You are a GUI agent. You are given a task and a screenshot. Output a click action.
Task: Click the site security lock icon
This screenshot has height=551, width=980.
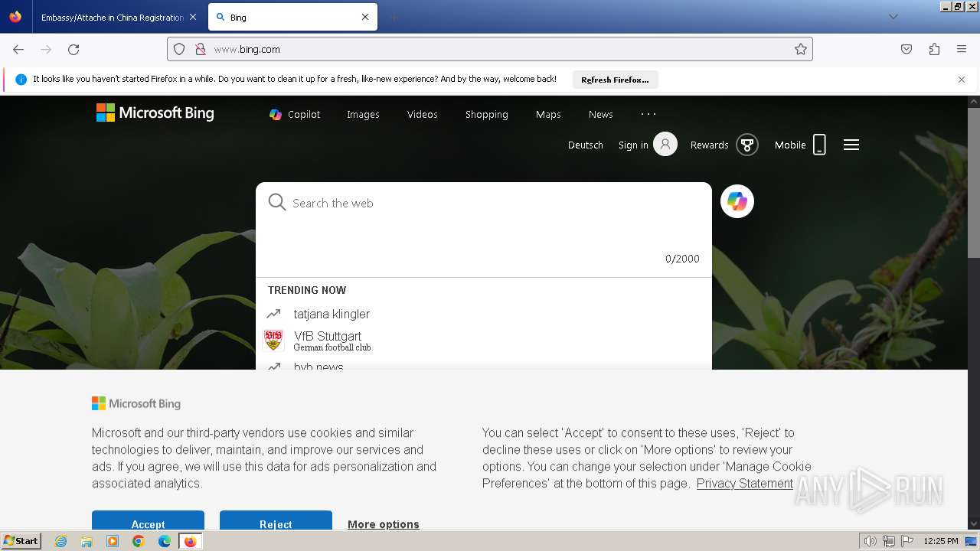coord(200,49)
